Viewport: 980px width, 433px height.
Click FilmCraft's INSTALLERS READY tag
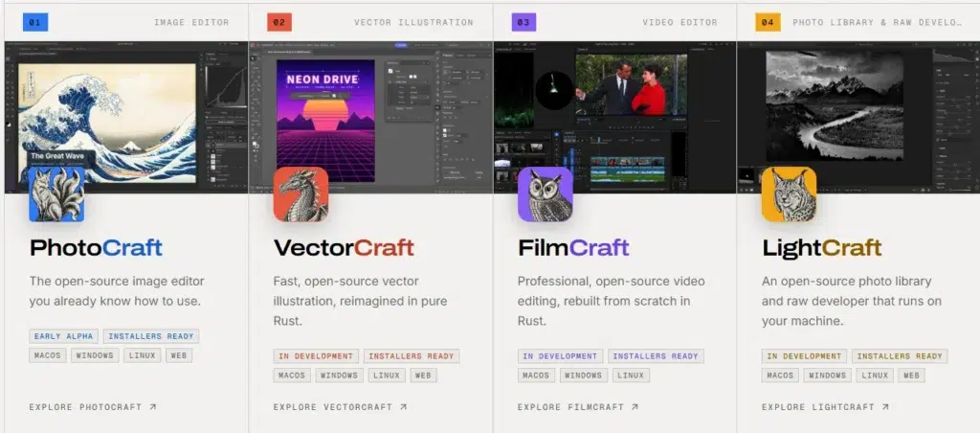(x=656, y=356)
